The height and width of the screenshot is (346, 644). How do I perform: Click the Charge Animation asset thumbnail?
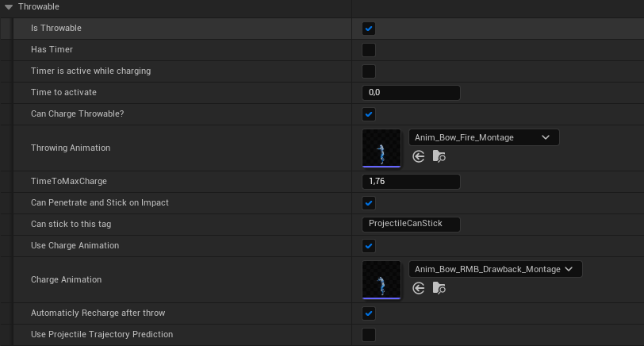pos(381,280)
